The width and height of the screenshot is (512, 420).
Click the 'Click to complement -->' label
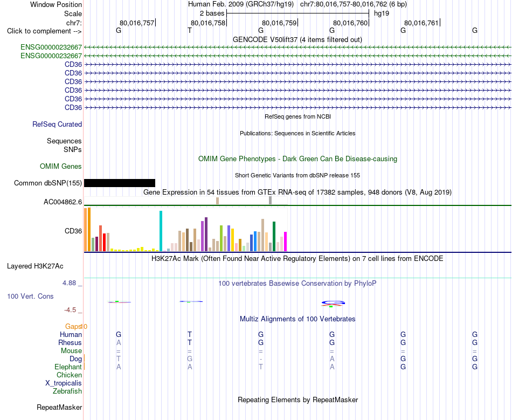[44, 31]
